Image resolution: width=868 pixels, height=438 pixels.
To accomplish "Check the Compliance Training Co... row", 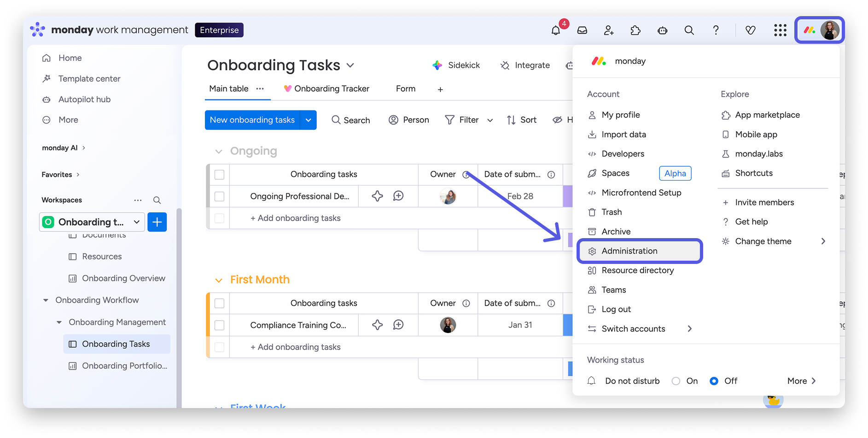I will (220, 325).
